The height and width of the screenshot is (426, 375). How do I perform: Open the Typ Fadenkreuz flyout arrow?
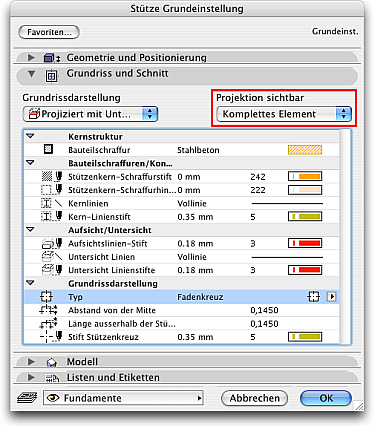pos(331,296)
